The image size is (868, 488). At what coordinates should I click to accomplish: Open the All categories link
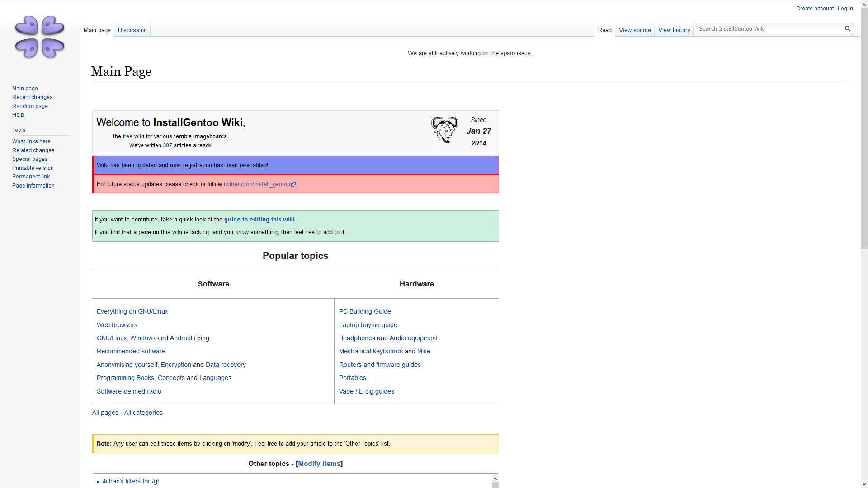[x=143, y=413]
